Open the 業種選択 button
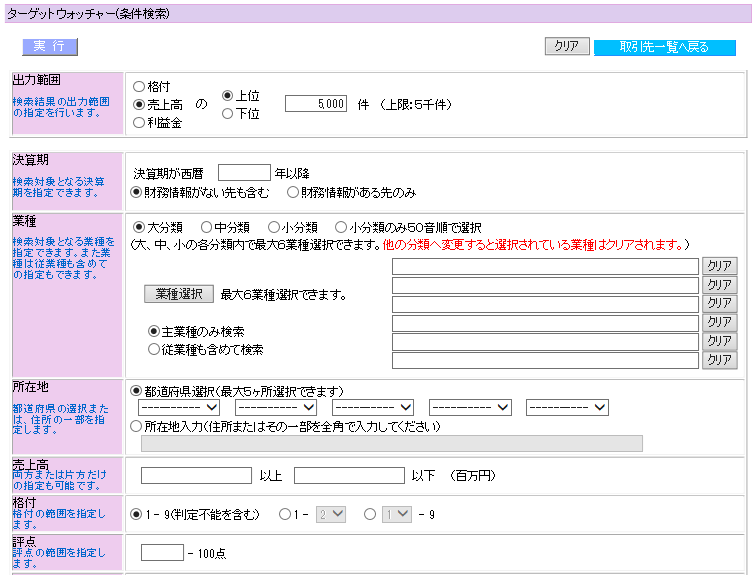Viewport: 756px width, 575px height. pyautogui.click(x=179, y=294)
